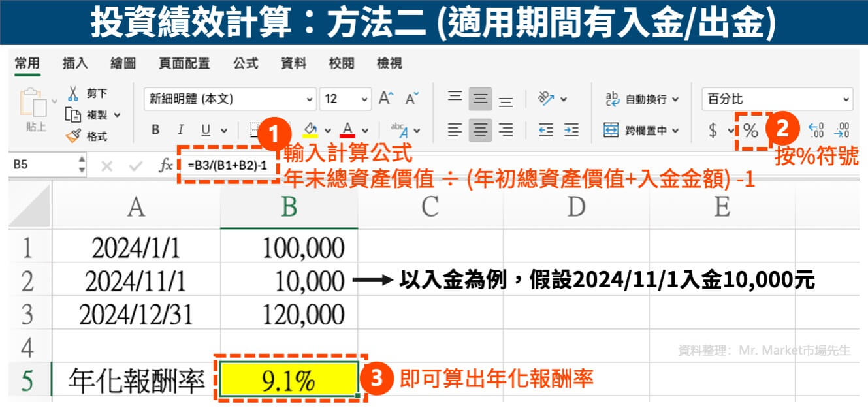This screenshot has height=410, width=868.
Task: Open the Font Color dropdown arrow
Action: coord(366,130)
